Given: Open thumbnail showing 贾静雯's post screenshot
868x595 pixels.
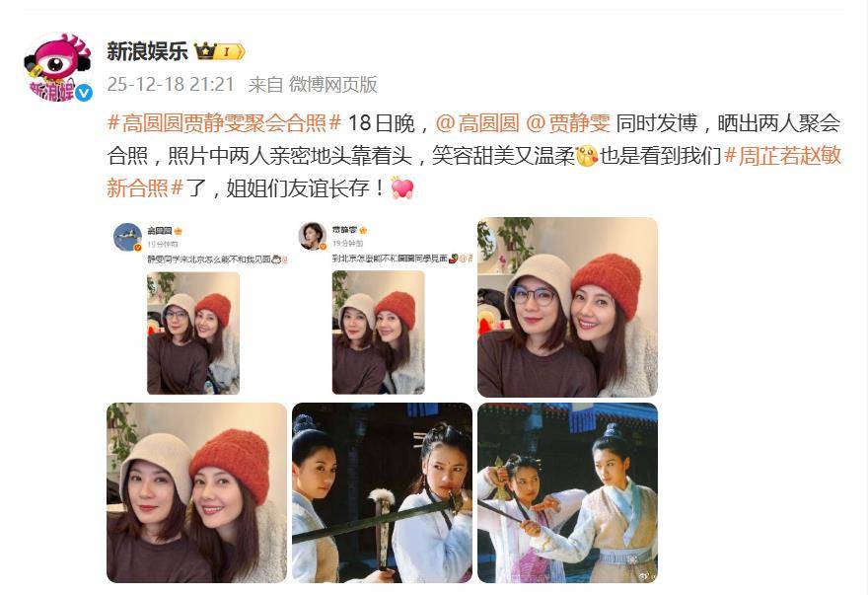Looking at the screenshot, I should (382, 307).
